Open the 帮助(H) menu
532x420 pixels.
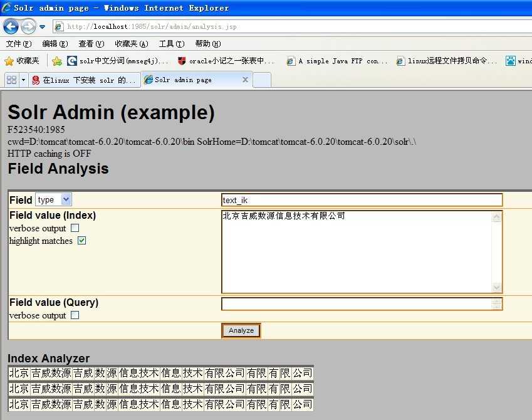click(x=207, y=44)
